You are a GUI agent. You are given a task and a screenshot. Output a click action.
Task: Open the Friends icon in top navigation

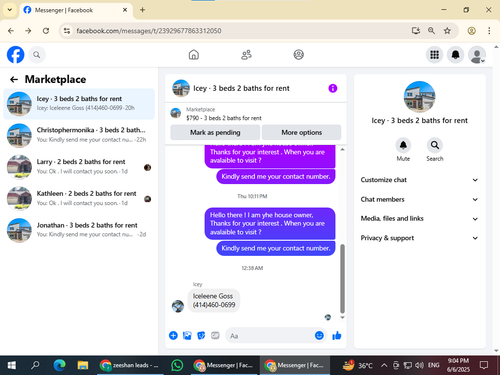[246, 55]
